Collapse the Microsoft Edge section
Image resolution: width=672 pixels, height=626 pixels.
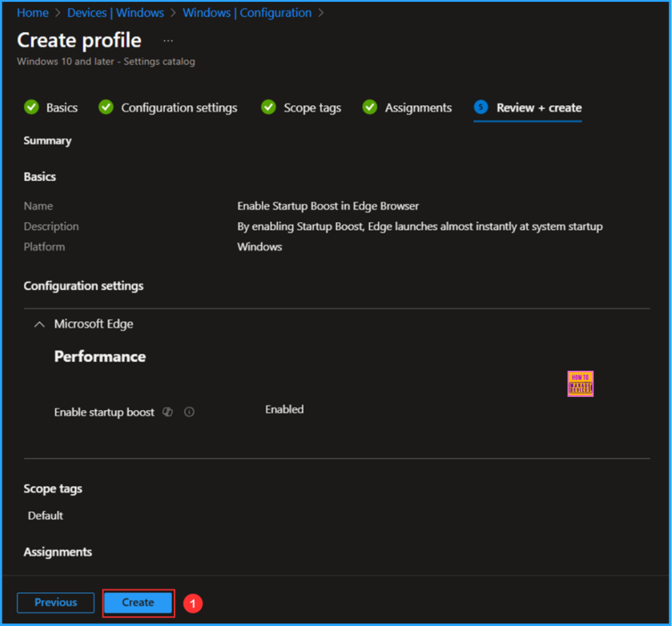(39, 324)
